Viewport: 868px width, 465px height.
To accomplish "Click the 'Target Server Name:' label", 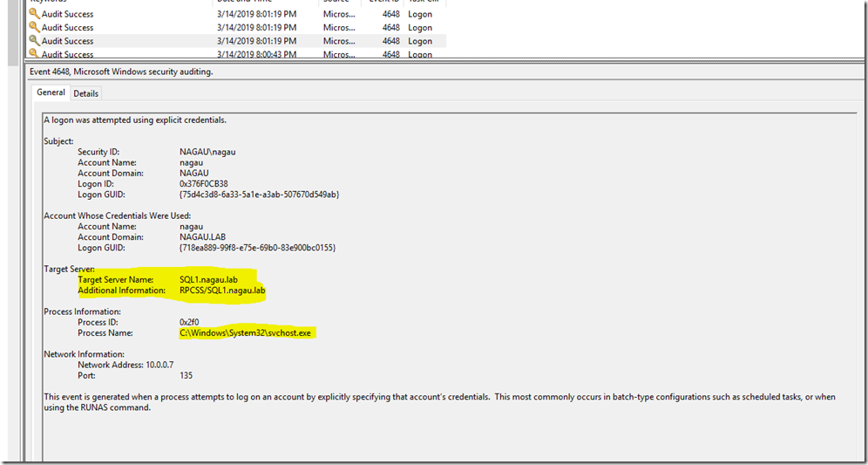I will (115, 280).
